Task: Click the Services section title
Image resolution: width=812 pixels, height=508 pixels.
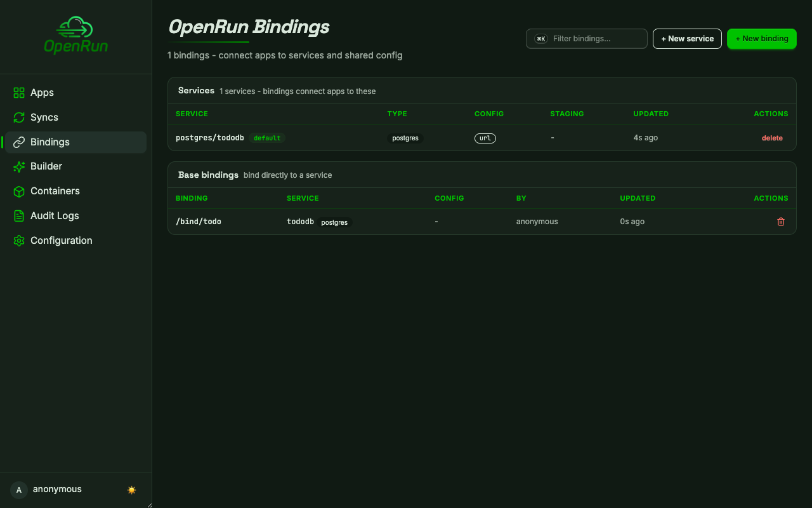Action: click(196, 91)
